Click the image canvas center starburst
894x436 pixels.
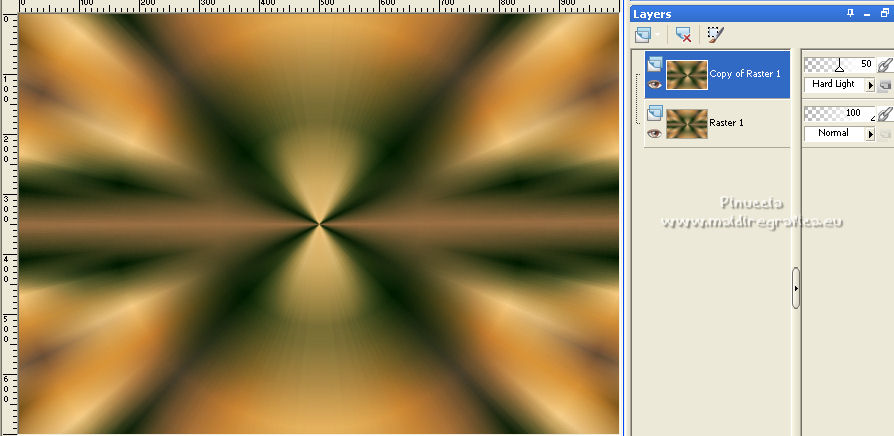(x=319, y=225)
